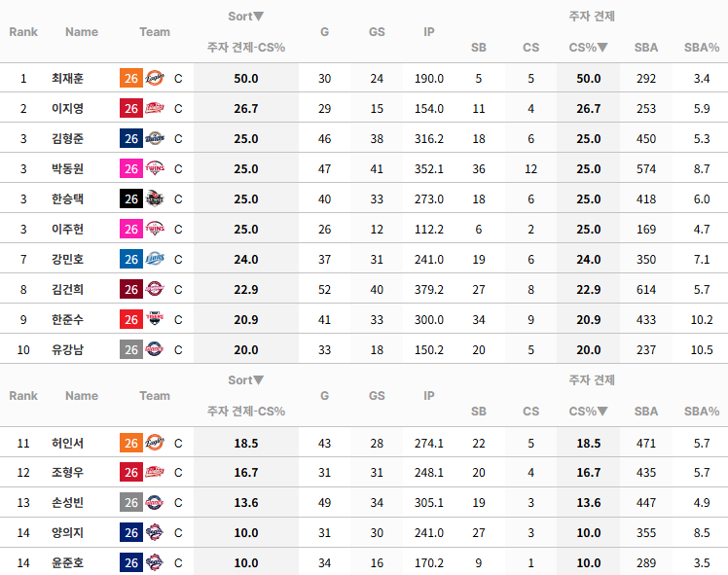
Task: Click the pink 26 badge in 이주헌's row
Action: [x=131, y=229]
